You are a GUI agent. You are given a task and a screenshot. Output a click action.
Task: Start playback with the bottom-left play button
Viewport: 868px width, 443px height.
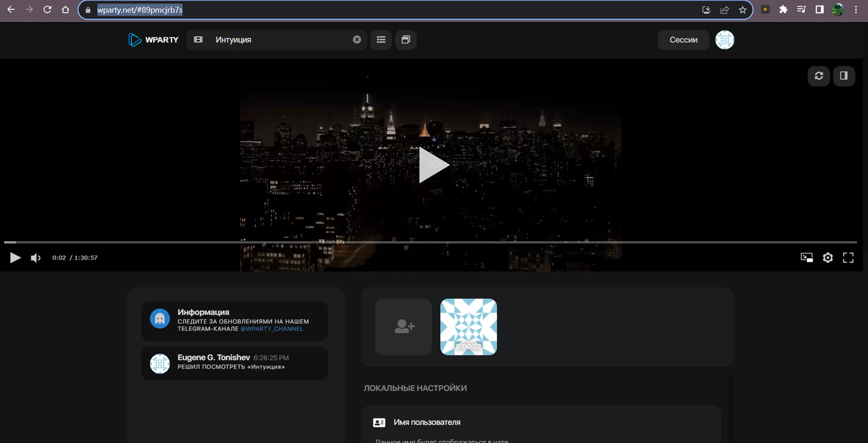(15, 257)
